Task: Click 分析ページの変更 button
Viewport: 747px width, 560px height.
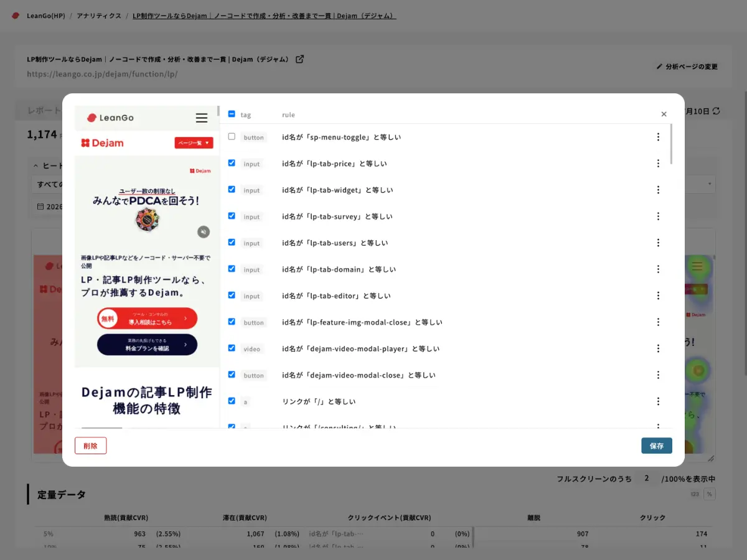Action: click(687, 67)
